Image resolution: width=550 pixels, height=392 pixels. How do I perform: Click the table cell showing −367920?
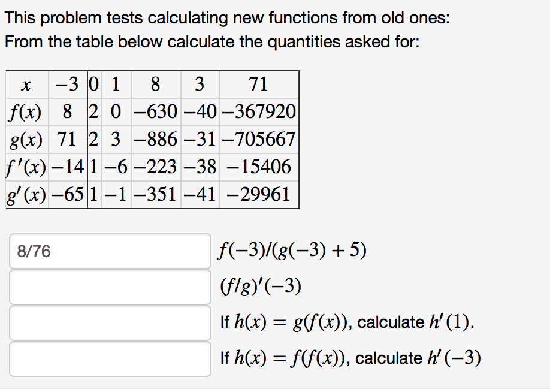258,111
